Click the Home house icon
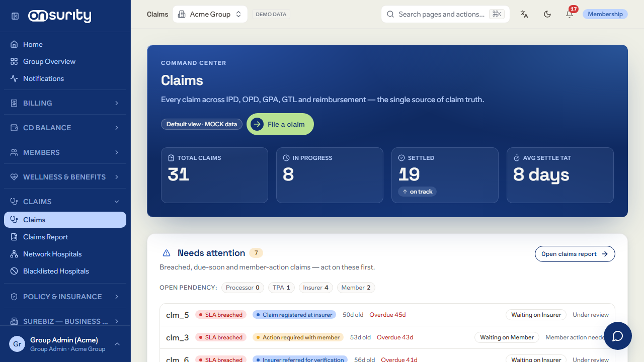The height and width of the screenshot is (362, 644). click(14, 44)
